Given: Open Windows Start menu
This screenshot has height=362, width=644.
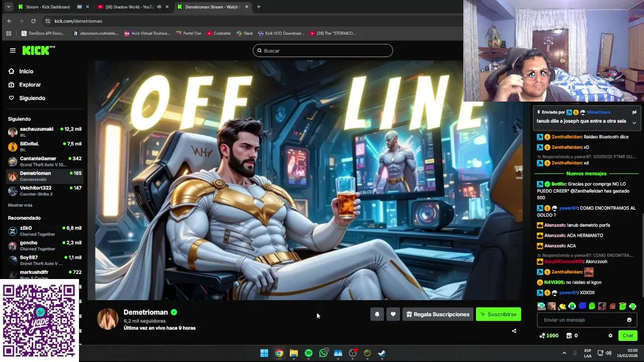Looking at the screenshot, I should pyautogui.click(x=264, y=353).
